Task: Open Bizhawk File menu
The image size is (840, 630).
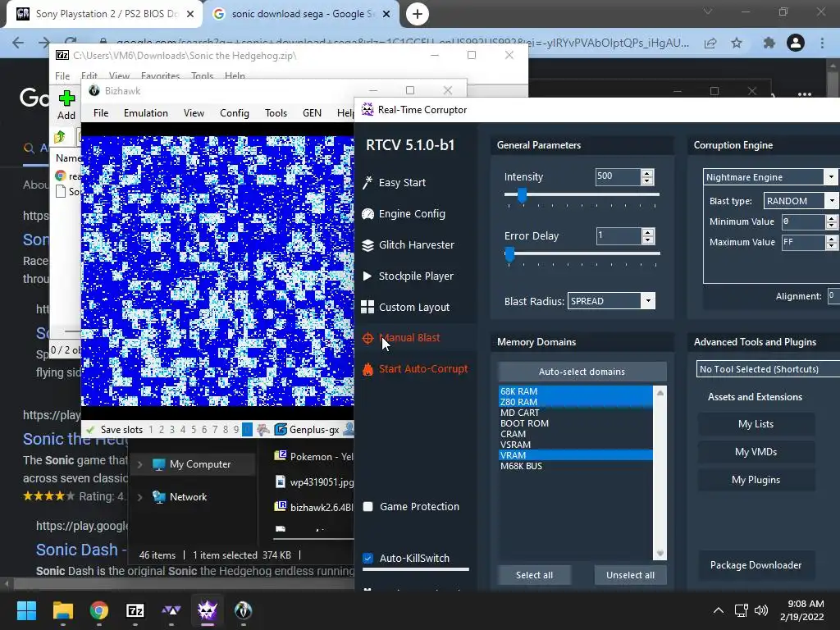Action: click(101, 113)
